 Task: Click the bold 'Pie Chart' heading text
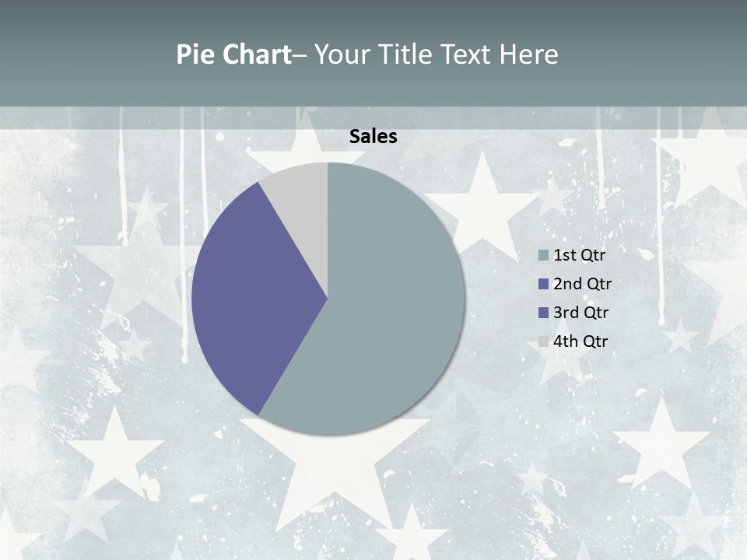tap(233, 54)
